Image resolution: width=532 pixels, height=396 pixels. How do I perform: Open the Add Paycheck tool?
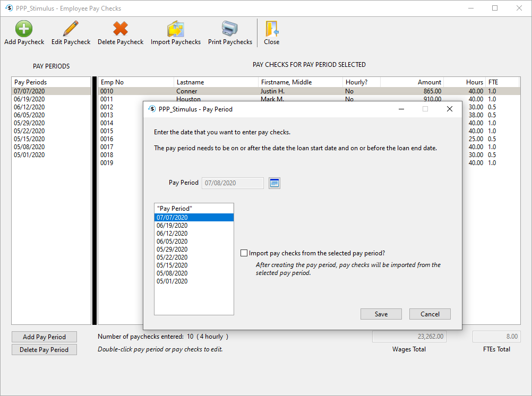23,32
